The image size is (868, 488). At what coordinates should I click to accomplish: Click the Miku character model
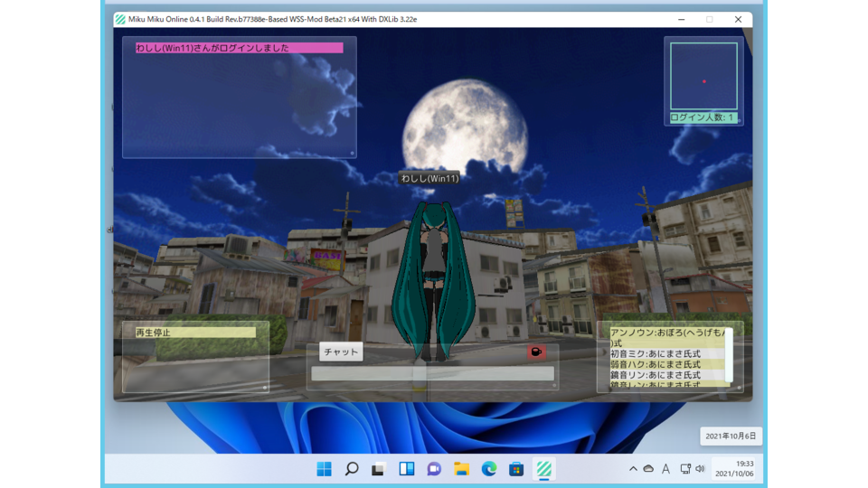tap(433, 282)
